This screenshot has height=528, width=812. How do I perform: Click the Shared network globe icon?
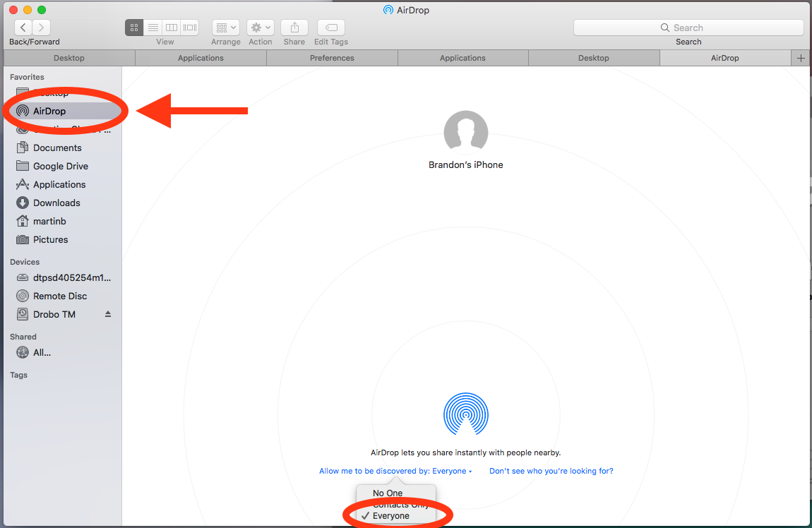[23, 352]
